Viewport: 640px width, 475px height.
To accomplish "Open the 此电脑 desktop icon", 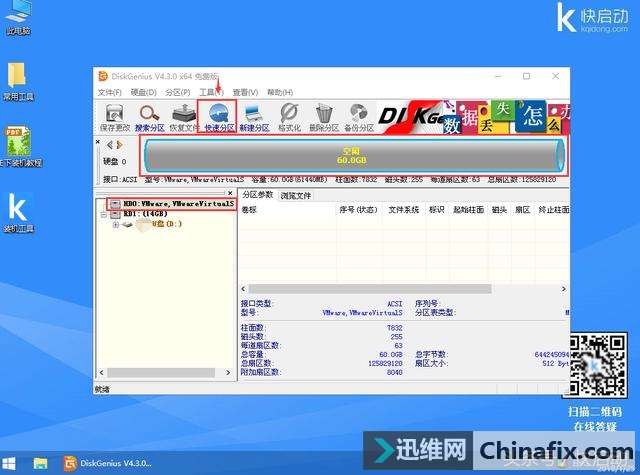I will 18,18.
